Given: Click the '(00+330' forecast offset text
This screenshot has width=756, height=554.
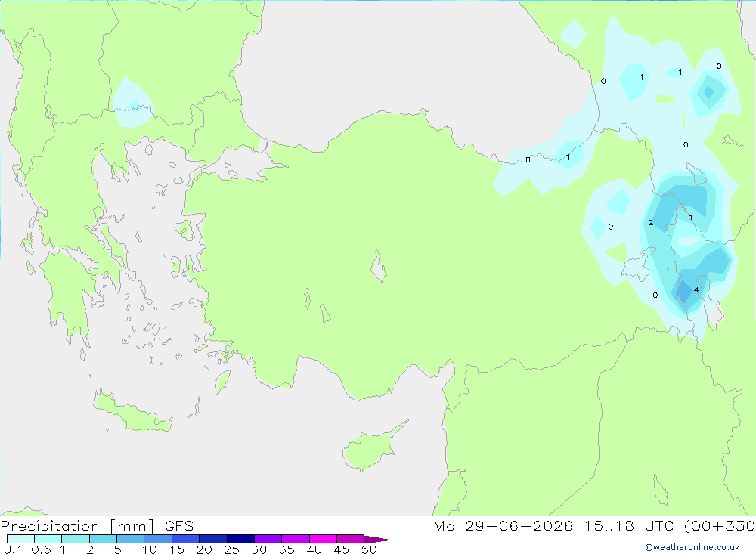Looking at the screenshot, I should (720, 525).
